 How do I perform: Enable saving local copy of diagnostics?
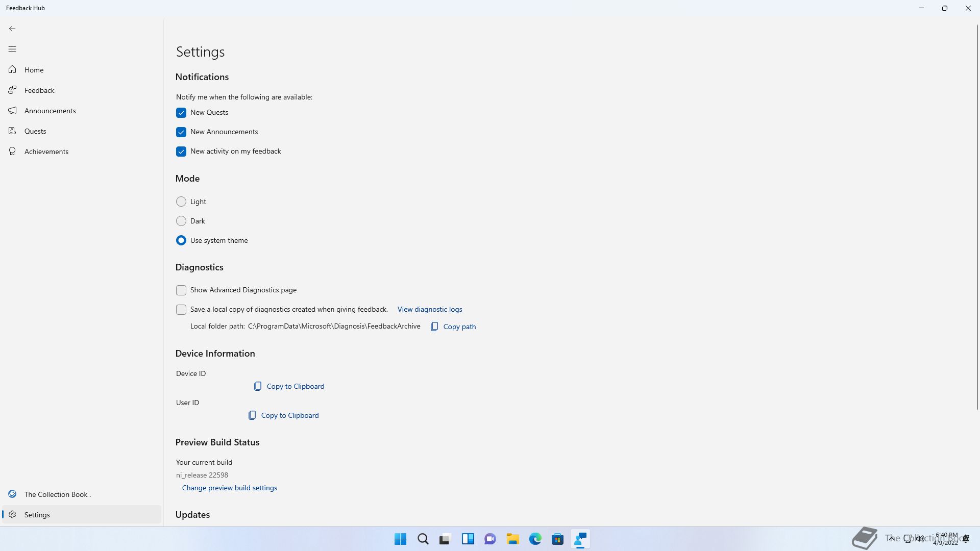click(x=181, y=310)
